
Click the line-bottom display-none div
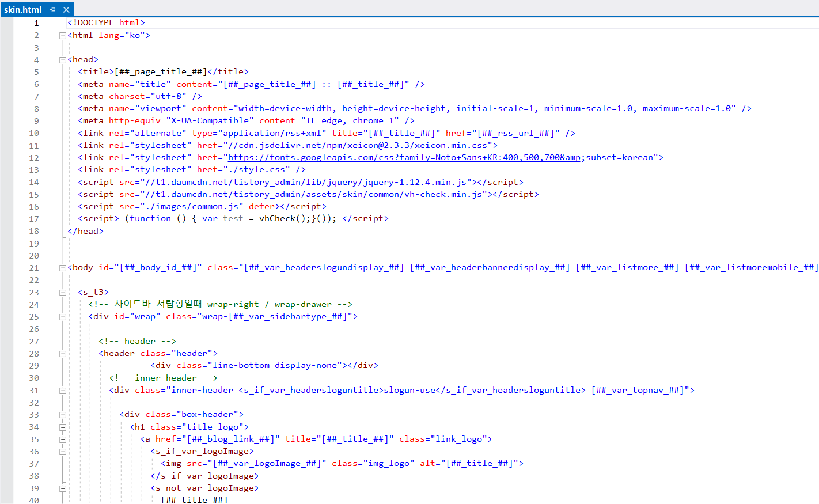[264, 365]
